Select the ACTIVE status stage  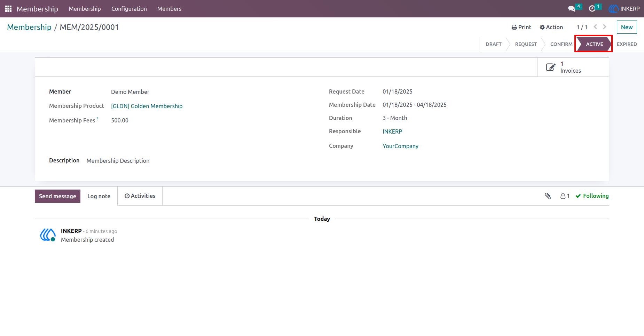click(594, 44)
